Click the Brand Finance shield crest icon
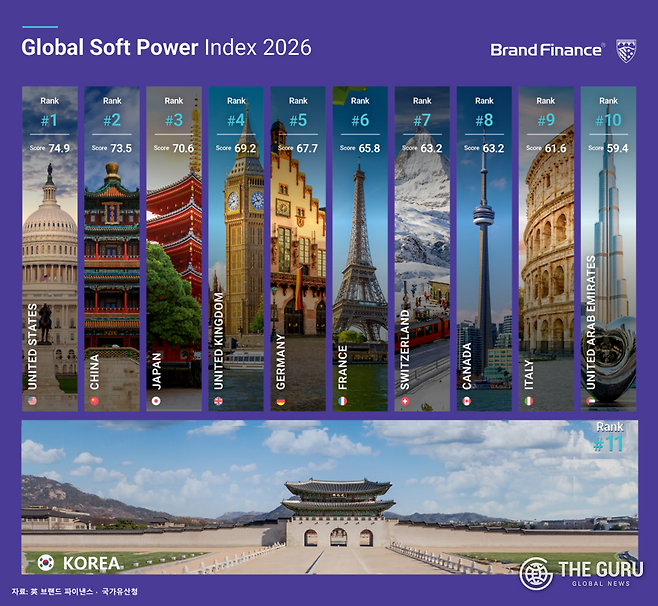This screenshot has width=658, height=606. click(626, 49)
